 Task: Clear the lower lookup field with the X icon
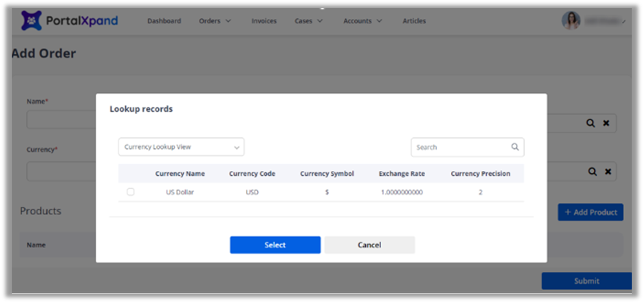[607, 171]
